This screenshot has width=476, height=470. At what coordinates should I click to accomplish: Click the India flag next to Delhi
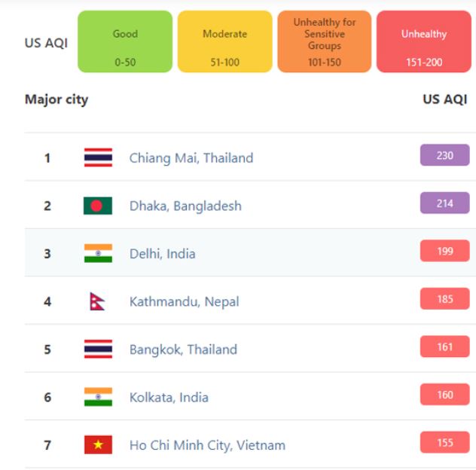coord(98,253)
